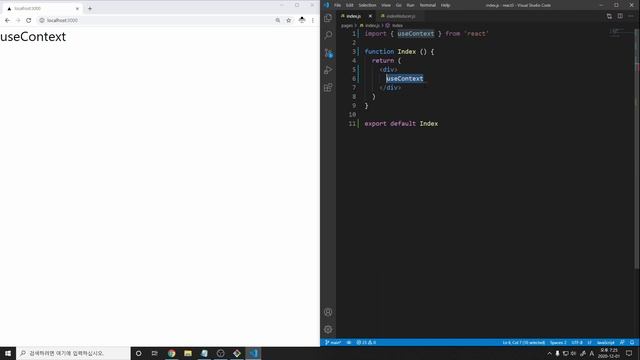Open the editor More Actions ellipsis menu
The width and height of the screenshot is (640, 360).
coord(631,16)
